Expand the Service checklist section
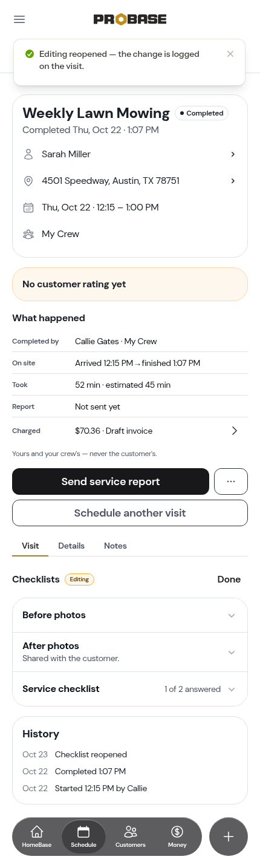The image size is (260, 868). 130,689
